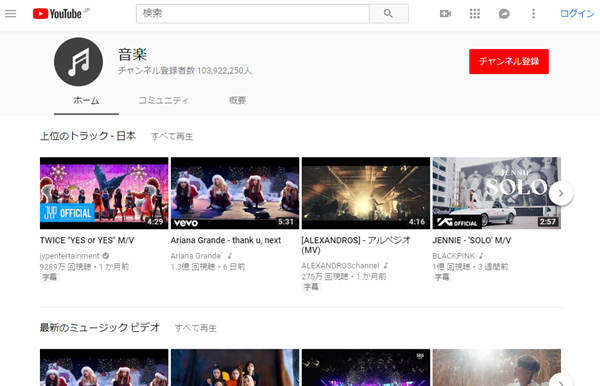
Task: Click the 4:29 duration badge
Action: coord(155,222)
